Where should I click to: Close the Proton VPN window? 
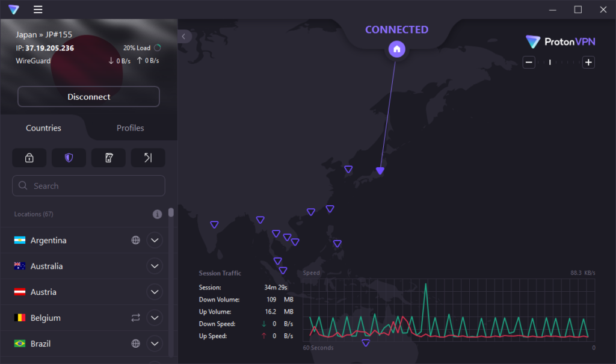tap(603, 10)
